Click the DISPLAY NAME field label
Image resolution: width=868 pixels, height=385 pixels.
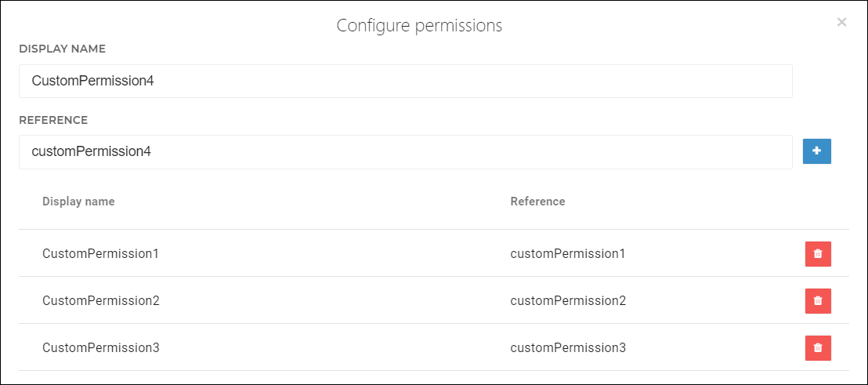pyautogui.click(x=62, y=49)
